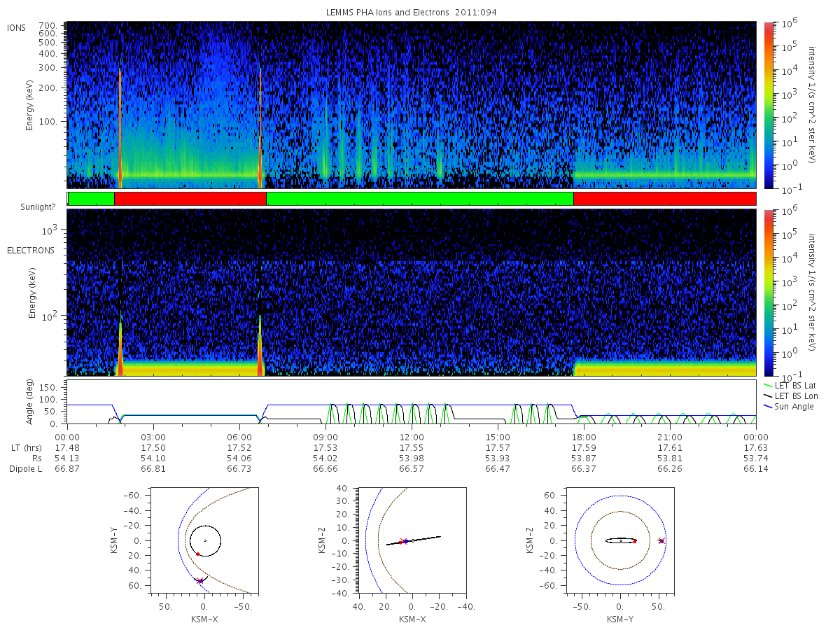The image size is (840, 630).
Task: Click the Dipole L value 66.57
Action: click(412, 469)
